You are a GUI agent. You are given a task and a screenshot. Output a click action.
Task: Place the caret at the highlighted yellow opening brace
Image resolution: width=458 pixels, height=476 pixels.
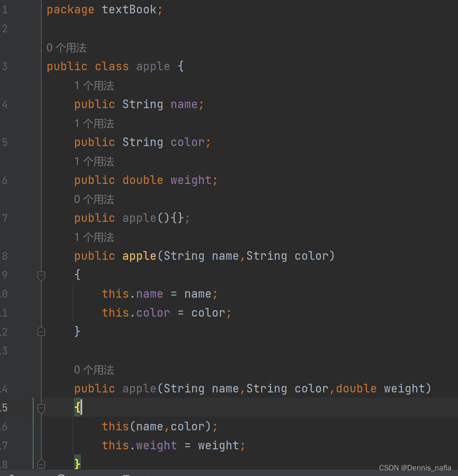click(77, 408)
